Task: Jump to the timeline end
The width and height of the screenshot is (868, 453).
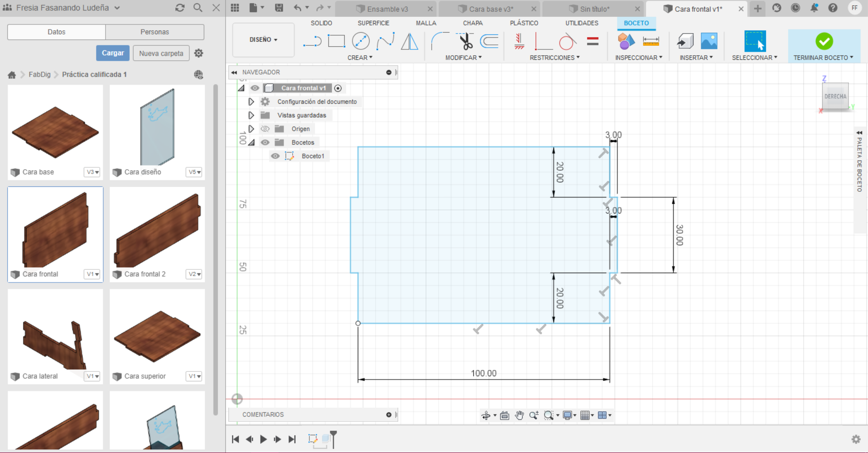Action: [292, 439]
